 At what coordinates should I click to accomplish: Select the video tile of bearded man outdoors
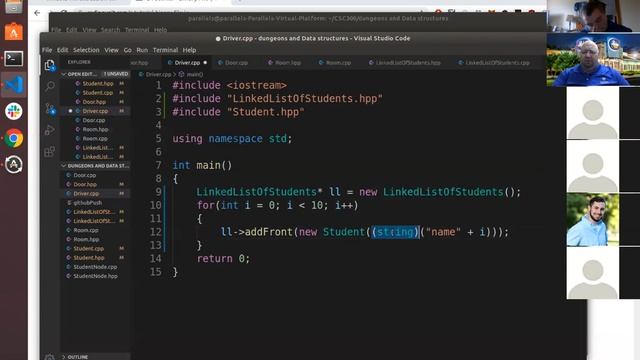[x=593, y=220]
